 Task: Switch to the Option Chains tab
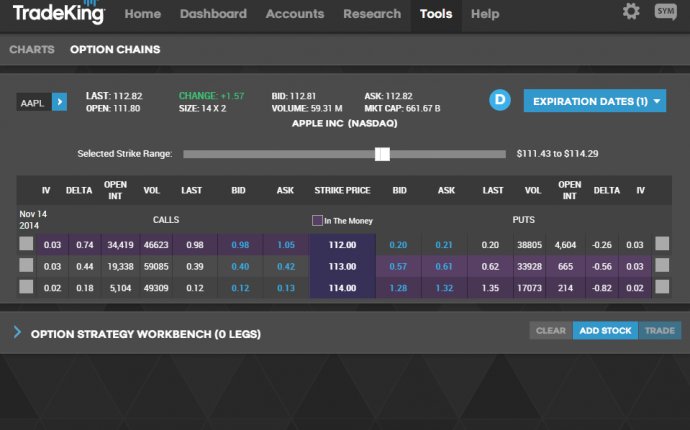(115, 49)
